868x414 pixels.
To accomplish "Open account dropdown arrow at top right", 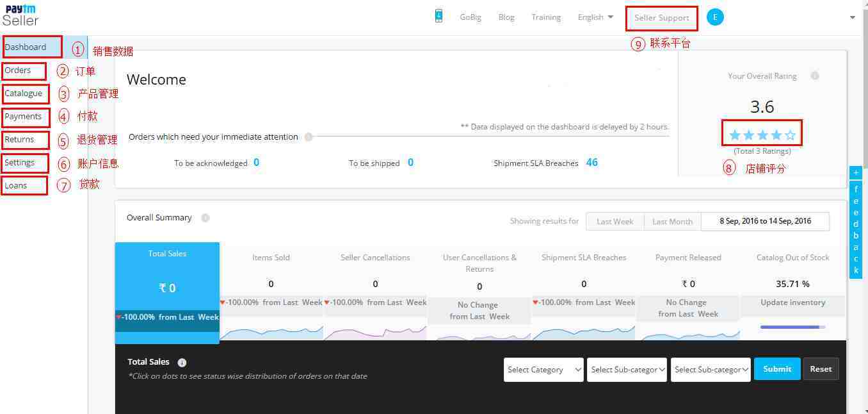I will click(852, 18).
